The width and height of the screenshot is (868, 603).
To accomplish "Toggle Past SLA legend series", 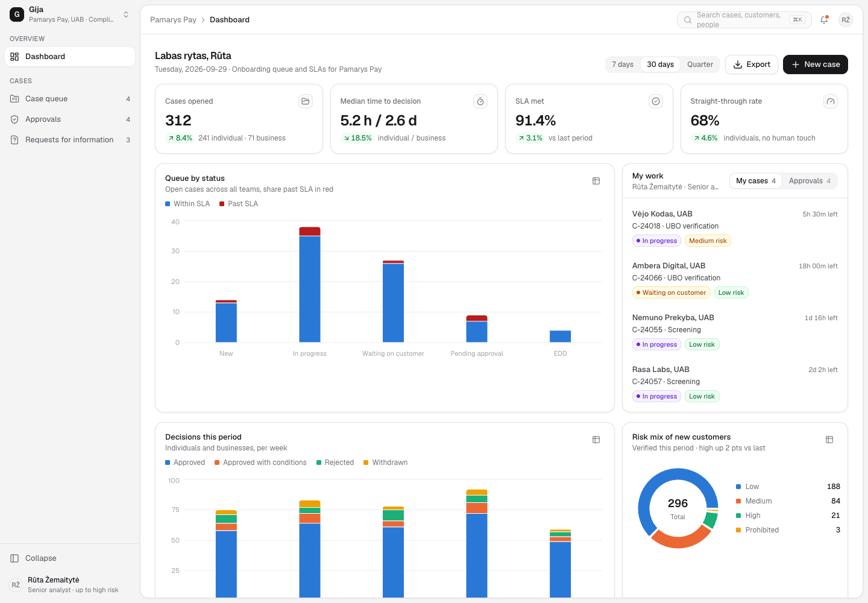I will pyautogui.click(x=239, y=204).
